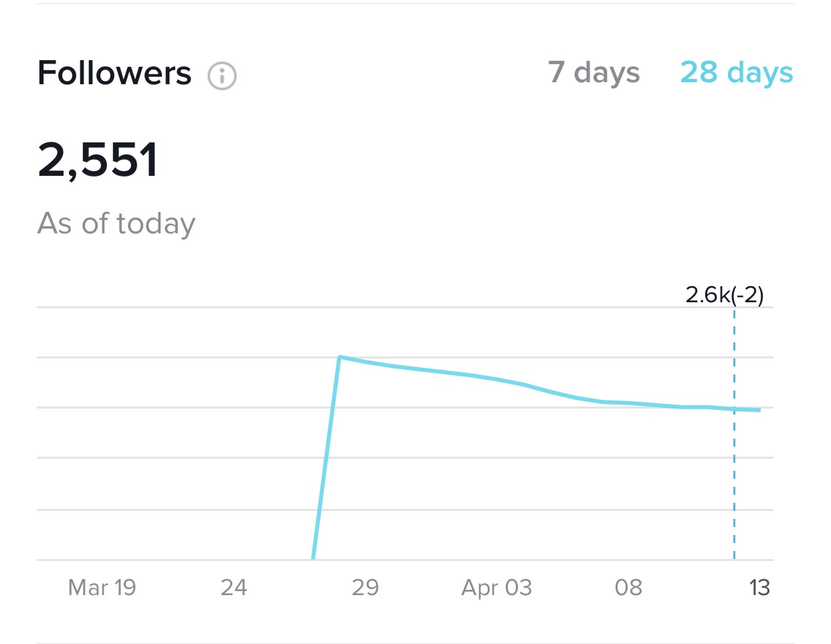Click the dashed vertical marker line
The width and height of the screenshot is (831, 644).
tap(734, 433)
